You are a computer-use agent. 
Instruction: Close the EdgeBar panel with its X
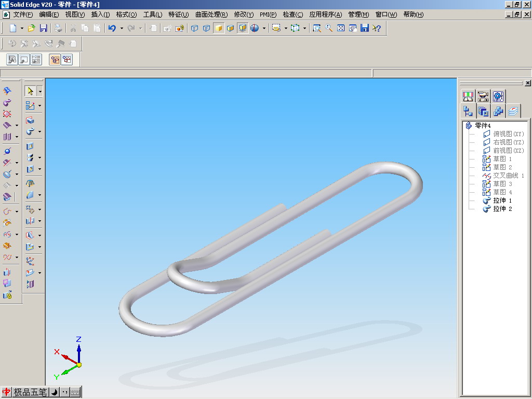(528, 83)
